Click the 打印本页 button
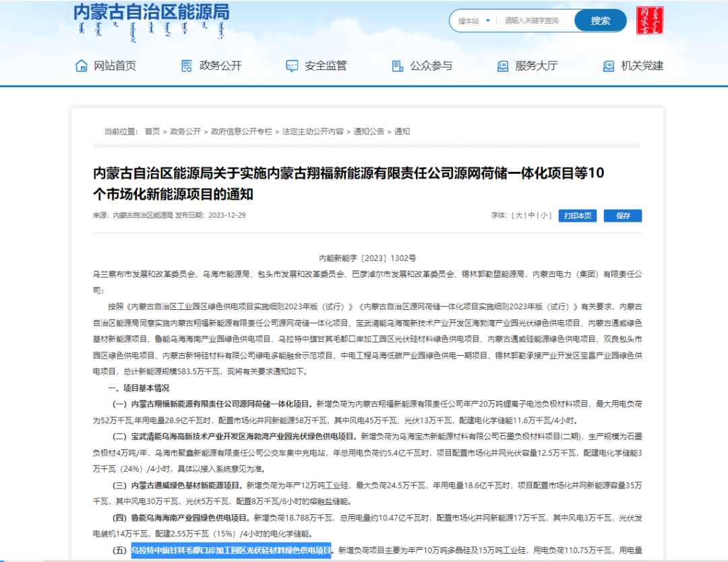The height and width of the screenshot is (562, 728). [578, 216]
